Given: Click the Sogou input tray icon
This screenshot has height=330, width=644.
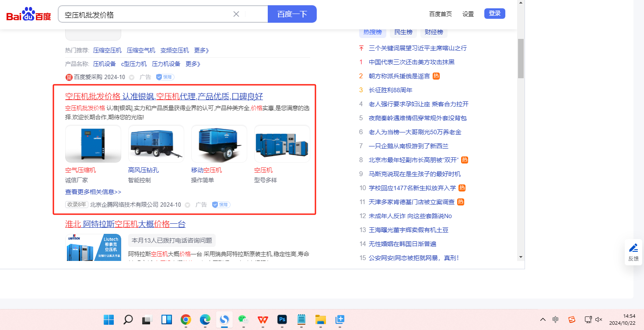Looking at the screenshot, I should tap(571, 320).
